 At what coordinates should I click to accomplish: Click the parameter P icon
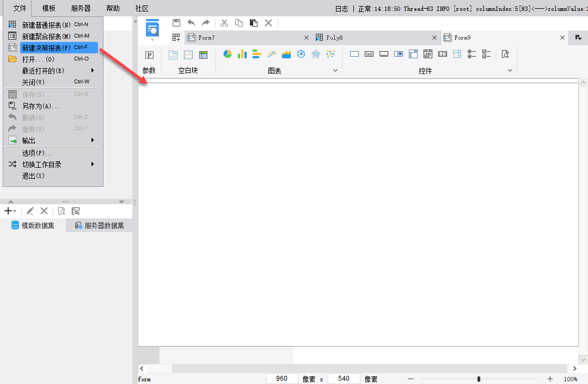click(149, 55)
